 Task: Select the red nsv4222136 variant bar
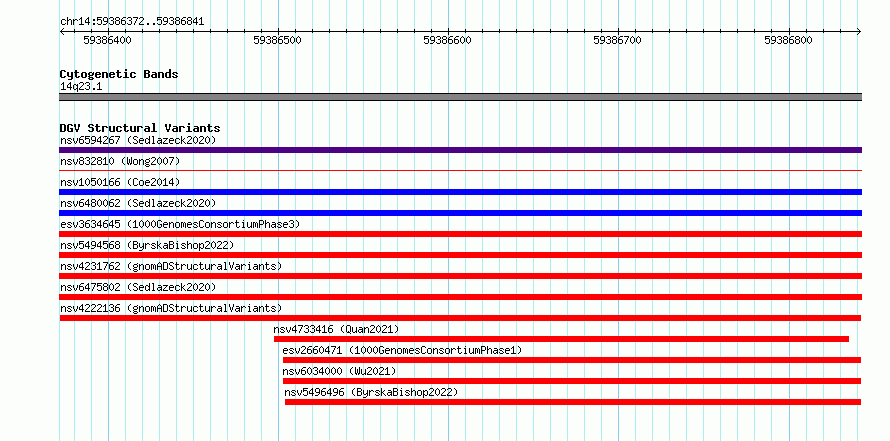click(x=460, y=318)
